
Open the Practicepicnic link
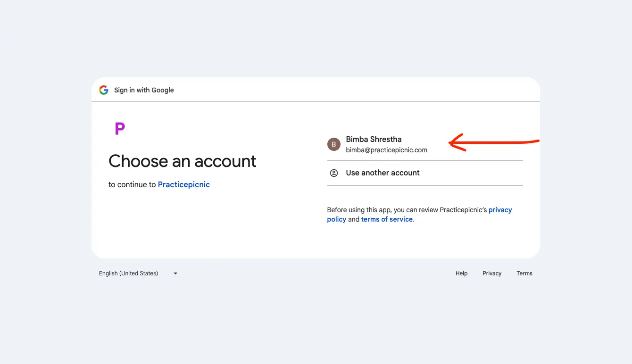pyautogui.click(x=184, y=184)
